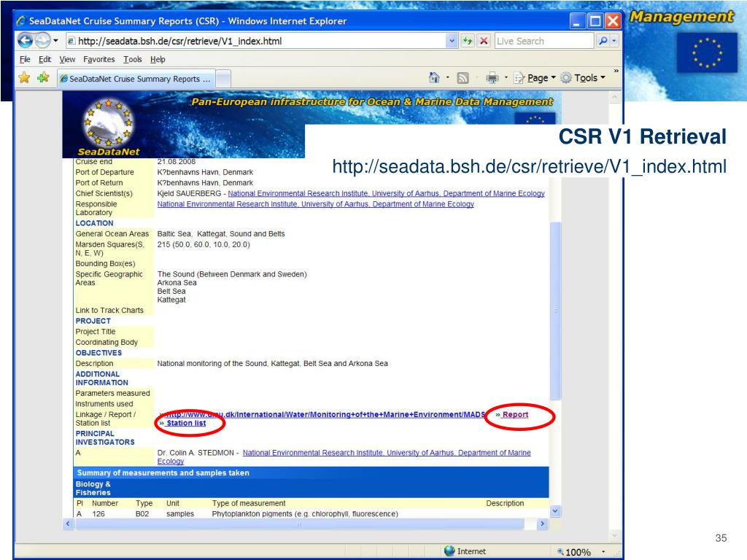Open the Page dropdown in command bar

pos(535,77)
